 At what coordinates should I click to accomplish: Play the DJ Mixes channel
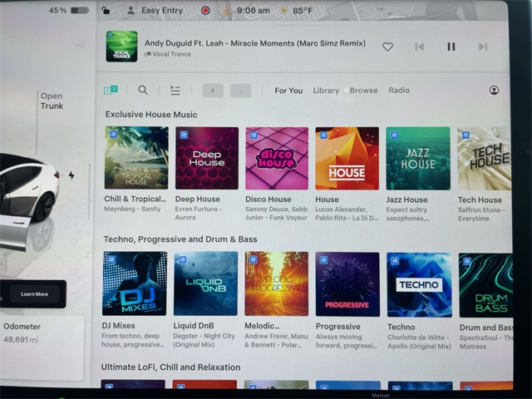click(135, 283)
